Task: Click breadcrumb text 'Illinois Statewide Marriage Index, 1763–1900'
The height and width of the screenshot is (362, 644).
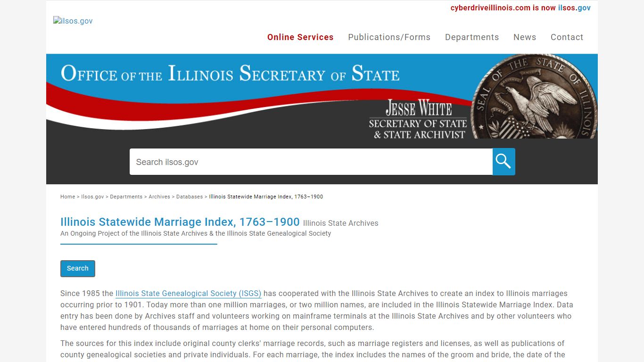Action: click(266, 197)
